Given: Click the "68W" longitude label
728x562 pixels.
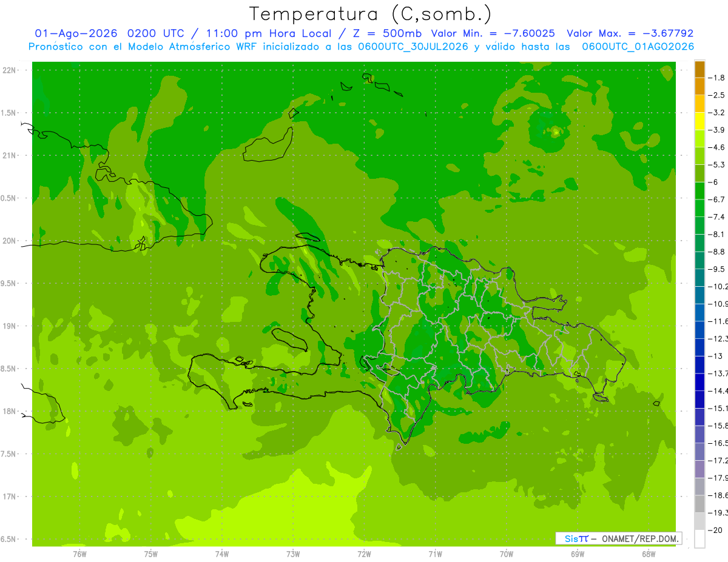Looking at the screenshot, I should tap(649, 554).
